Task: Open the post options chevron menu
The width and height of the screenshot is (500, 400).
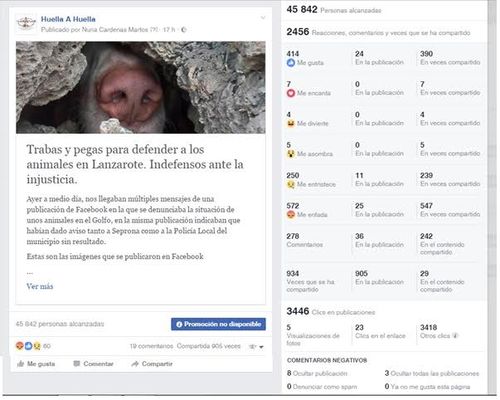Action: point(263,18)
